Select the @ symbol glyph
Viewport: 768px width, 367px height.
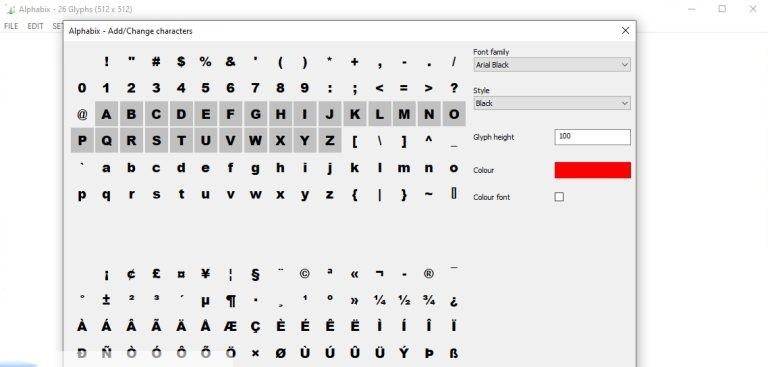82,114
